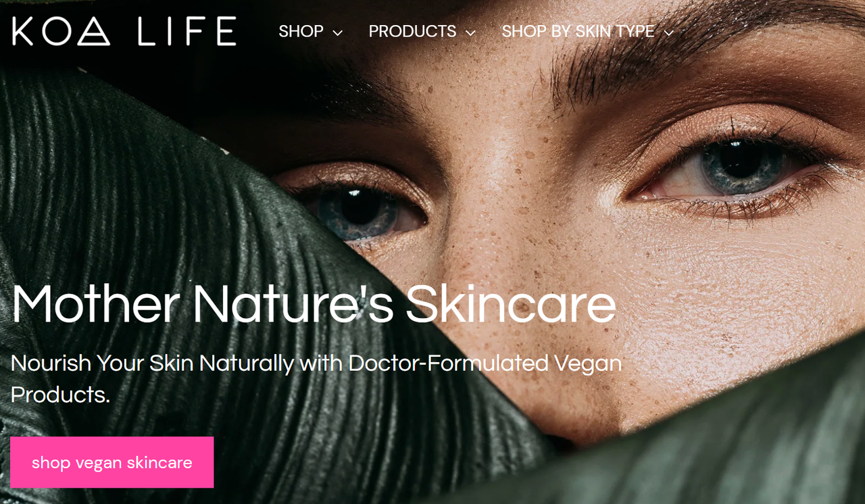Click the Doctor-Formulated Vegan Products subheading
The height and width of the screenshot is (504, 865).
point(316,378)
